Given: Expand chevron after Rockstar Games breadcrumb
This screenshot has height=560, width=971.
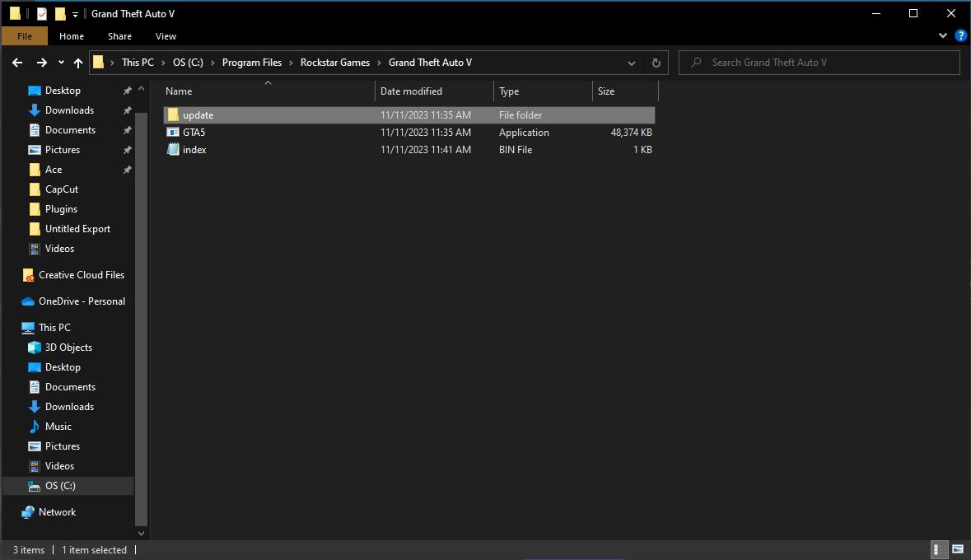Looking at the screenshot, I should (x=379, y=63).
